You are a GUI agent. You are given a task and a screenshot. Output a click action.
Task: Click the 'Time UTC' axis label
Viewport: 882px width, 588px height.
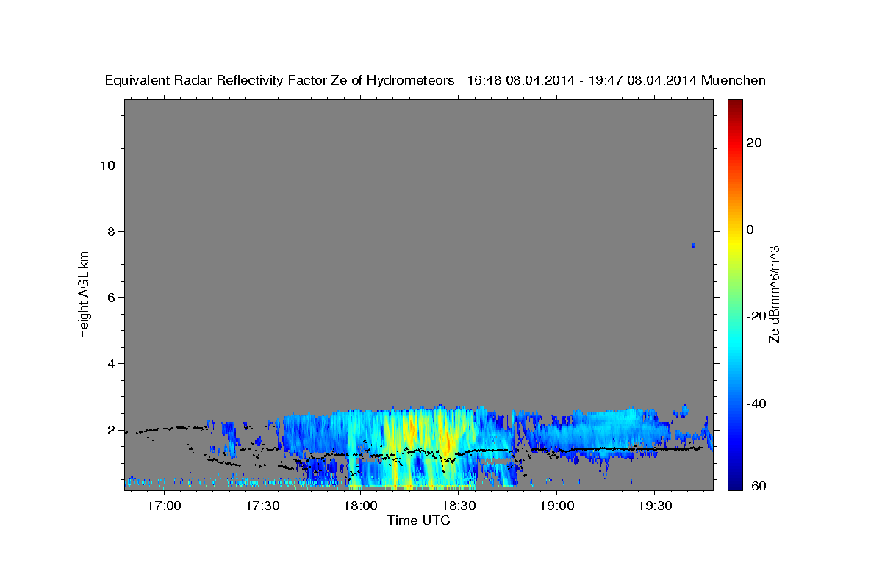[x=418, y=520]
